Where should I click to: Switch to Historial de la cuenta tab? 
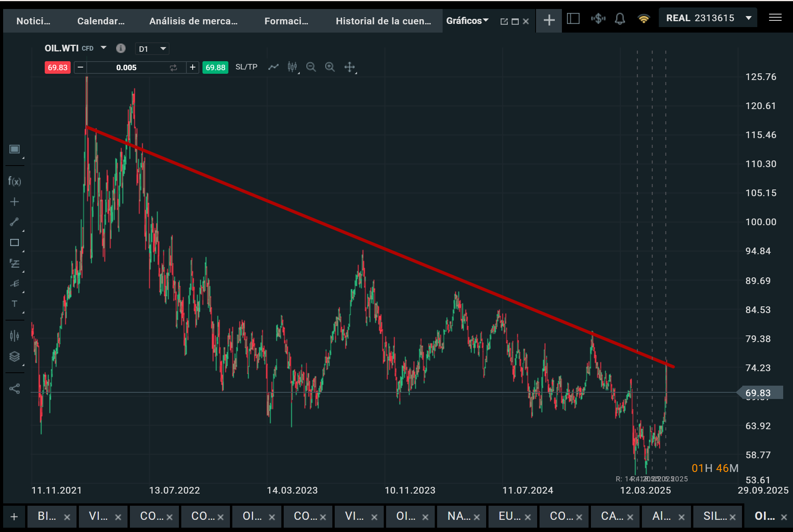tap(383, 21)
